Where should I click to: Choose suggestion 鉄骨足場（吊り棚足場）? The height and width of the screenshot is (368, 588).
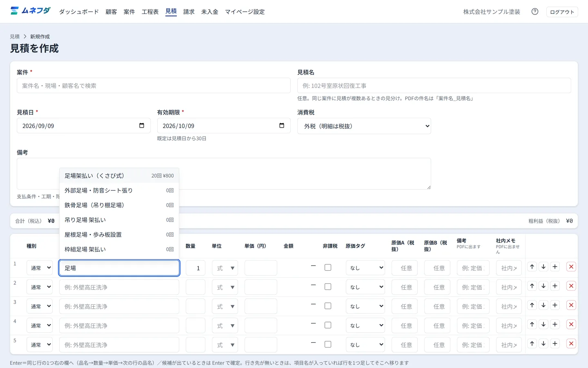pyautogui.click(x=119, y=205)
